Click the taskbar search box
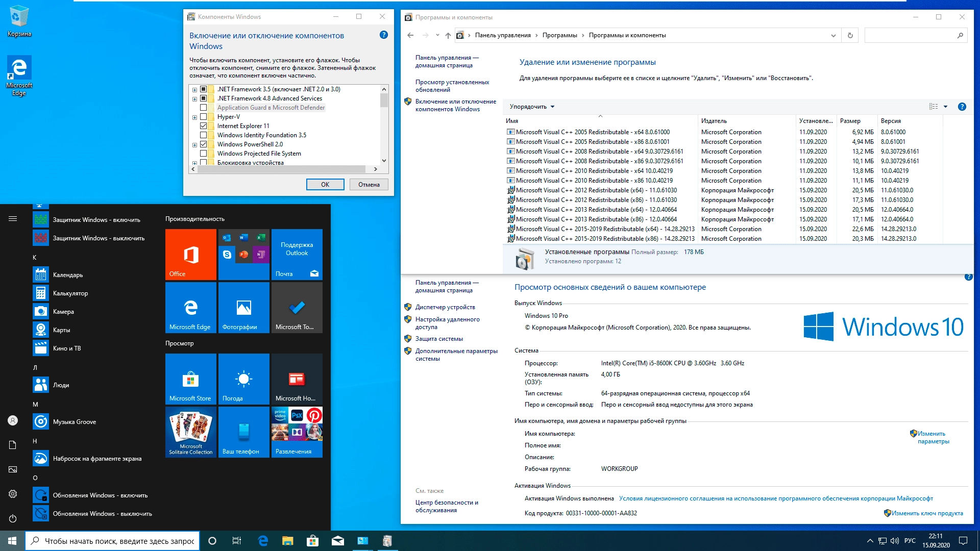Viewport: 980px width, 551px height. 112,541
